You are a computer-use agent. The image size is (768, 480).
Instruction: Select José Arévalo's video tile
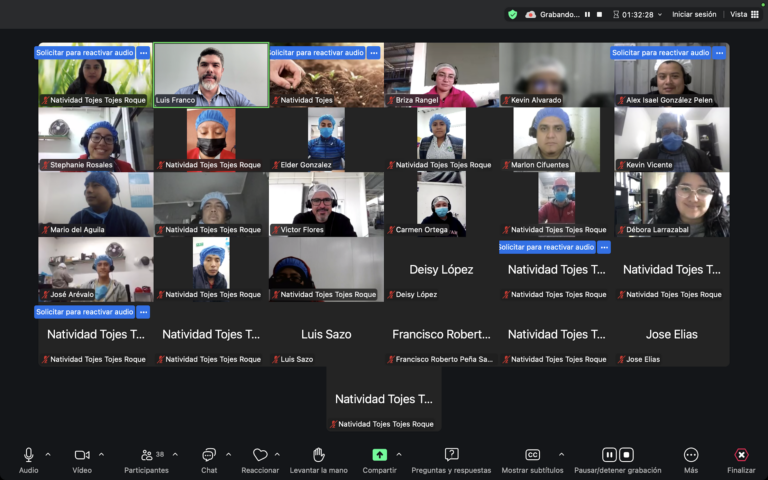click(96, 269)
